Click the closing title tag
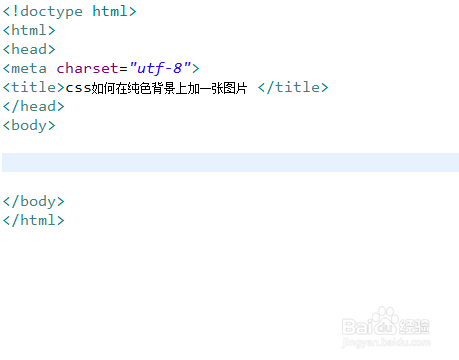The width and height of the screenshot is (459, 360). (293, 87)
